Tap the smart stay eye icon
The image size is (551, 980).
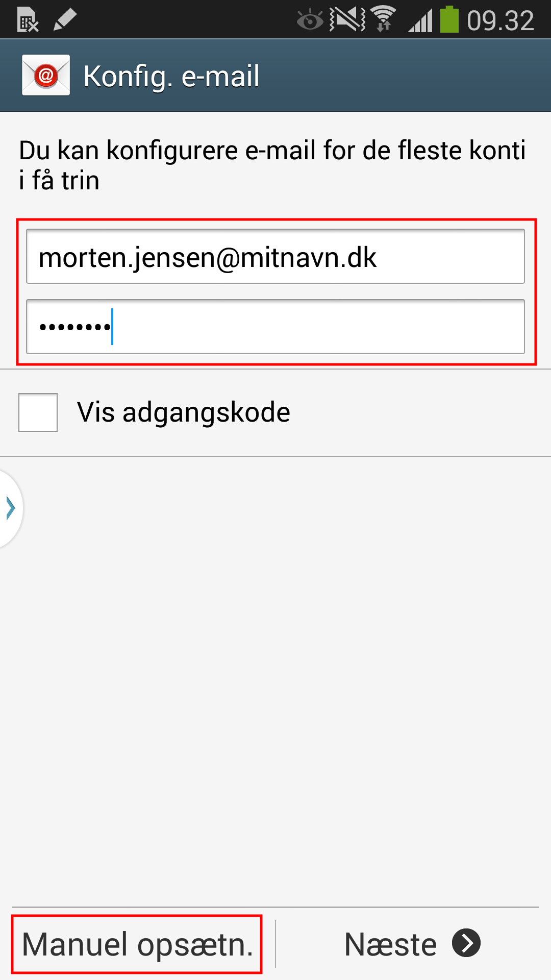point(310,20)
